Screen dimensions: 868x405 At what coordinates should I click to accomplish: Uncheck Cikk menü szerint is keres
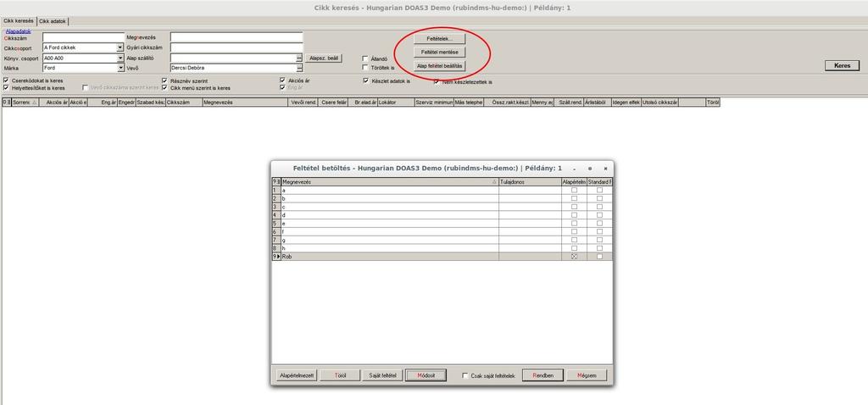[164, 88]
